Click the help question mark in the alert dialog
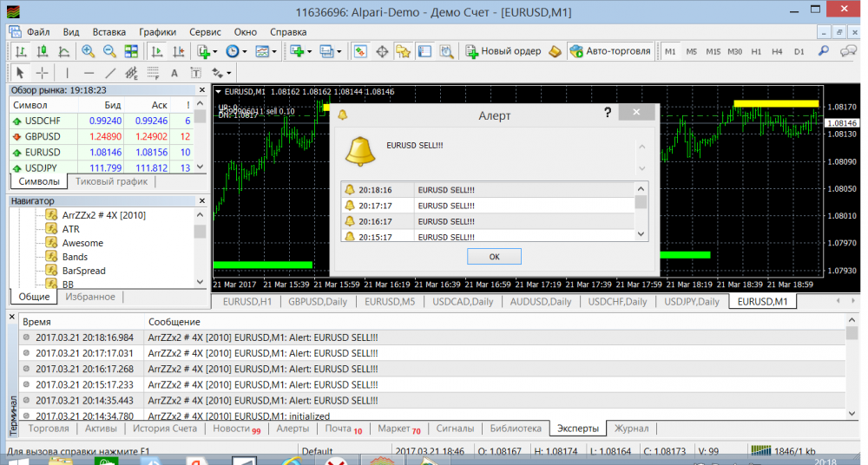 coord(608,113)
